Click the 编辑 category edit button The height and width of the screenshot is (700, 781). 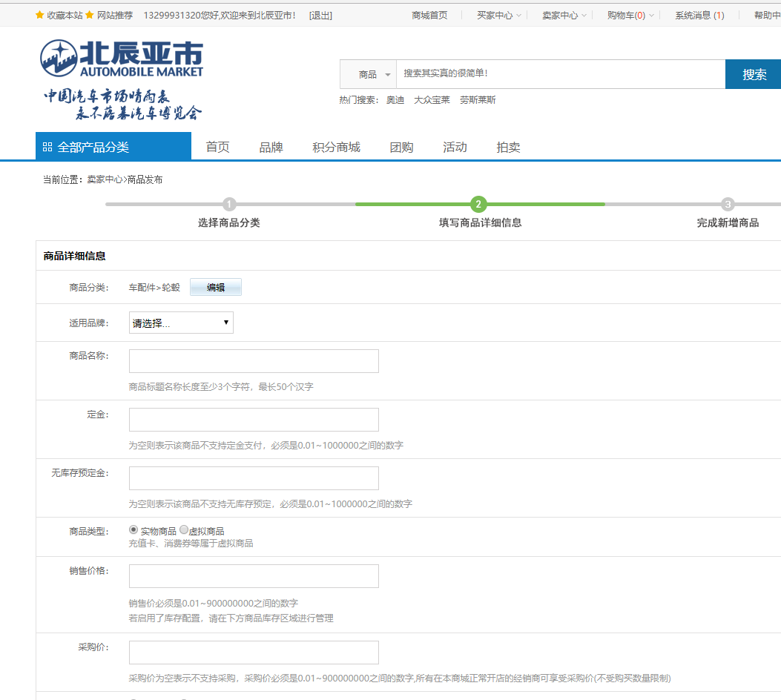(x=216, y=287)
